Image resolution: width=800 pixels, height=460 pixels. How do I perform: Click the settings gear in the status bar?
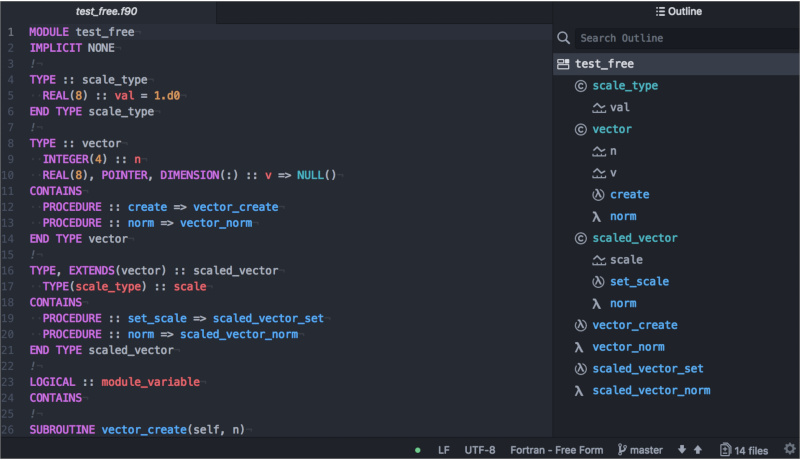(790, 449)
